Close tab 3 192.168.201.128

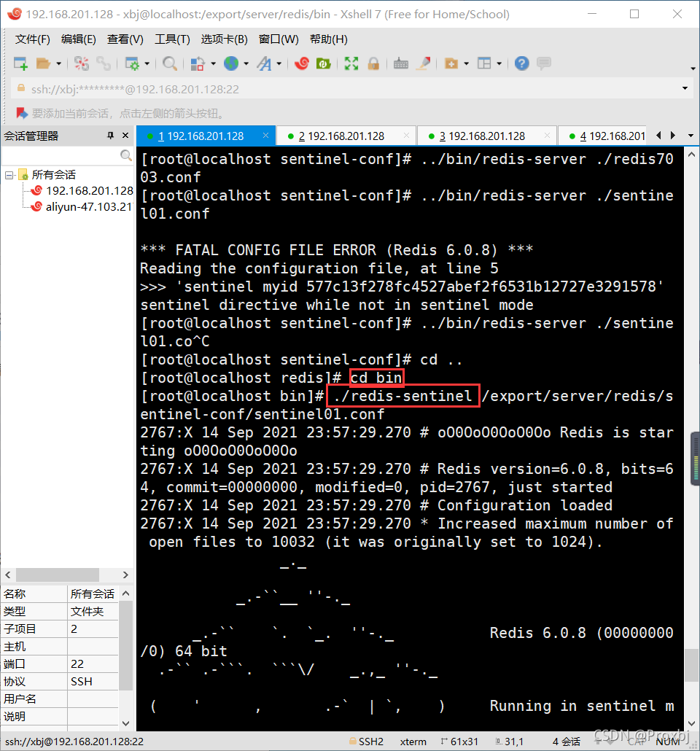(547, 136)
